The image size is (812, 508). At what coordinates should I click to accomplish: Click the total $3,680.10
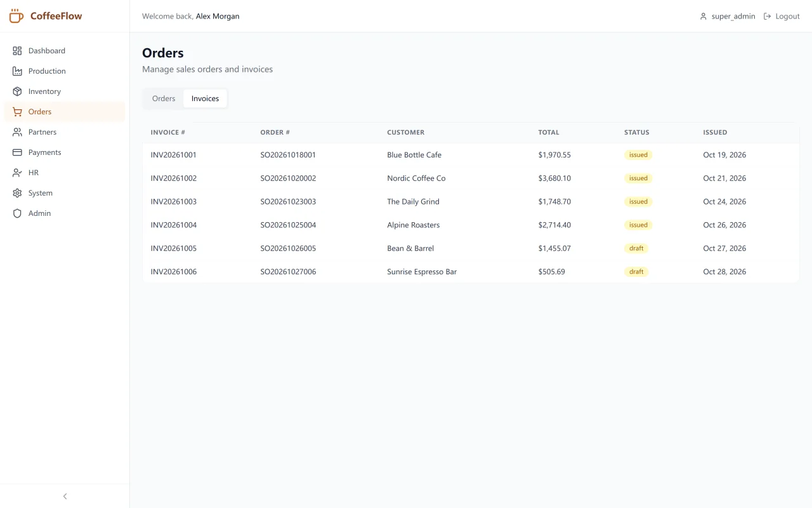click(x=554, y=178)
